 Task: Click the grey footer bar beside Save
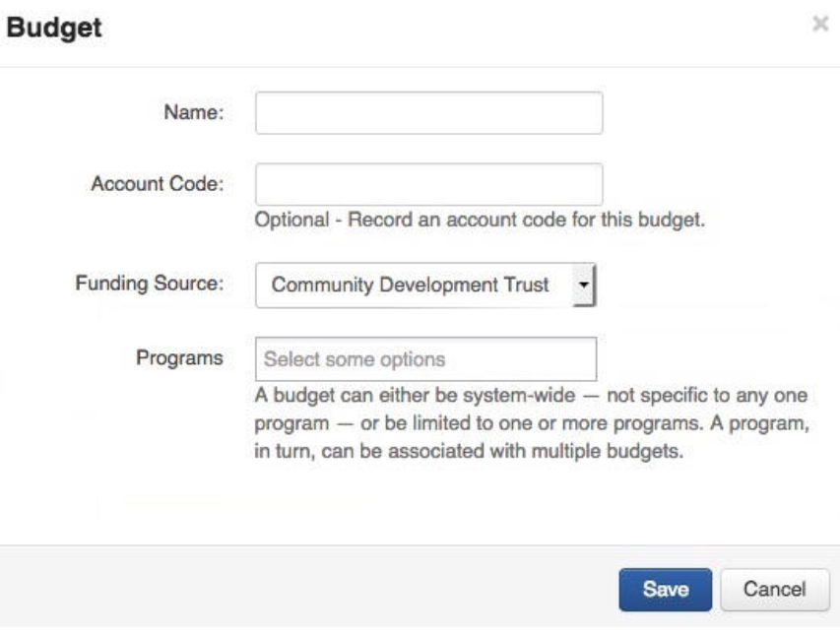pos(295,590)
